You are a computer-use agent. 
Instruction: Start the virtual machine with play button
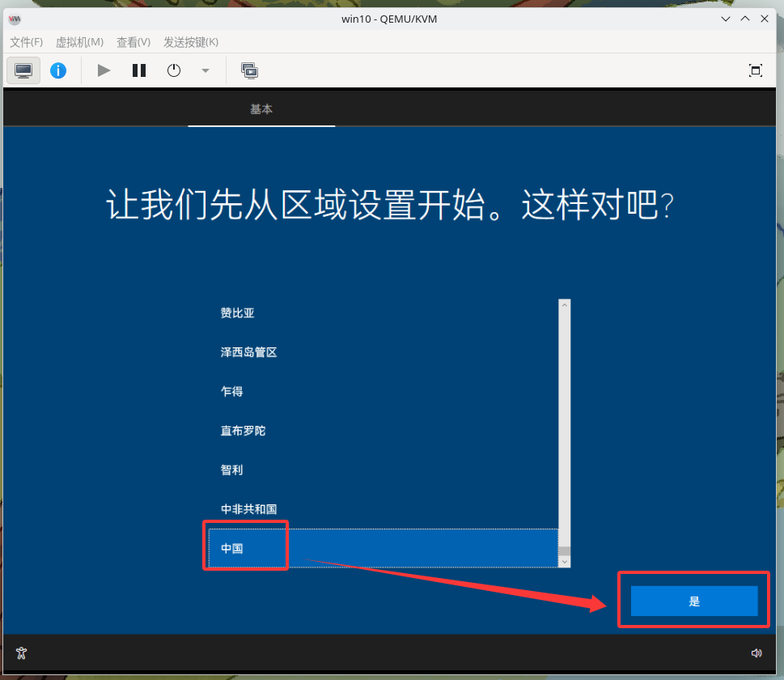104,70
